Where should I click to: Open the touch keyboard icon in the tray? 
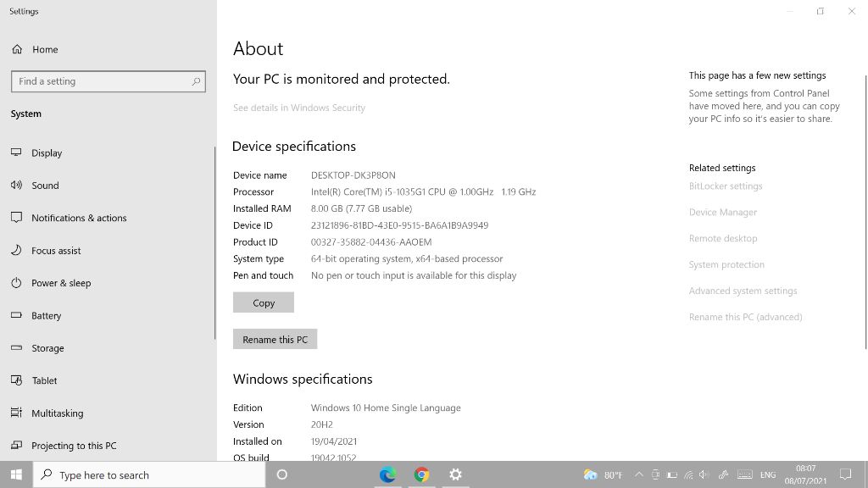click(745, 474)
